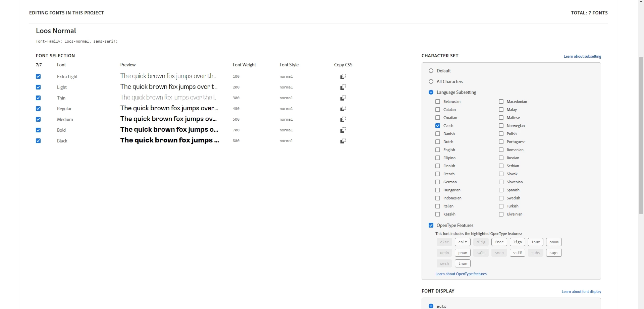
Task: Enable Catalan language subsetting
Action: coord(438,110)
